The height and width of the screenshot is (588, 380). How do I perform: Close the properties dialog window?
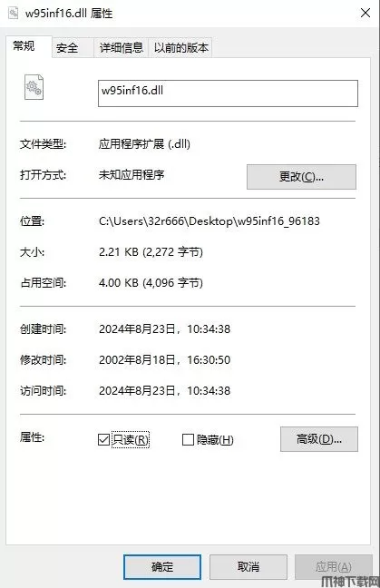[x=365, y=13]
